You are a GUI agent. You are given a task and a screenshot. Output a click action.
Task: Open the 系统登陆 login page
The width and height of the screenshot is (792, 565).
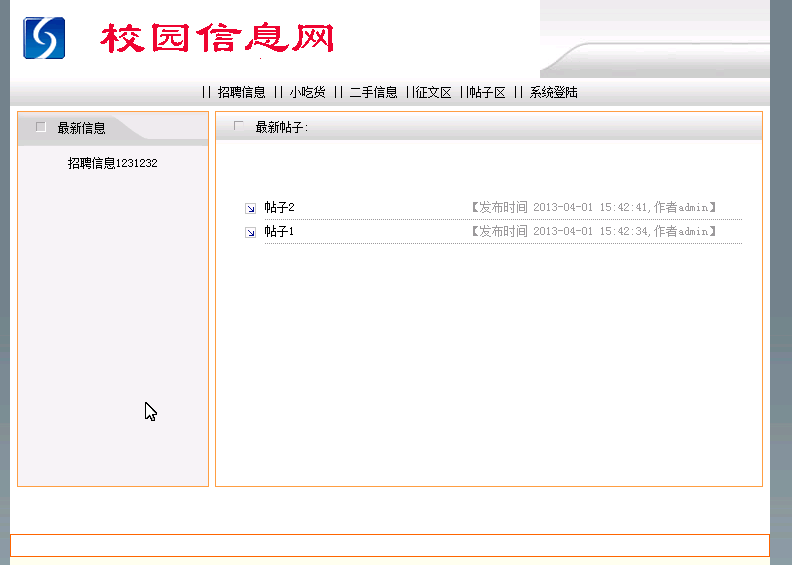click(553, 92)
